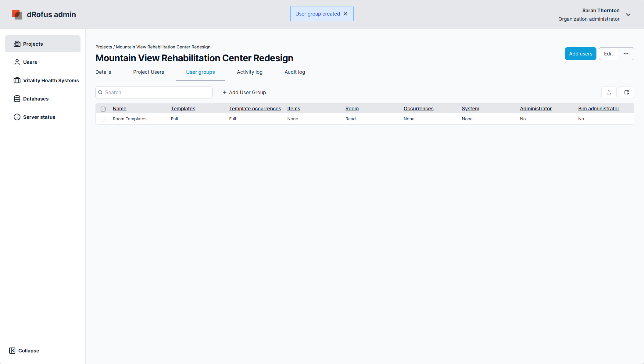Click the Vitality Health Systems briefcase icon
Screen dimensions: 644x364
click(x=17, y=80)
